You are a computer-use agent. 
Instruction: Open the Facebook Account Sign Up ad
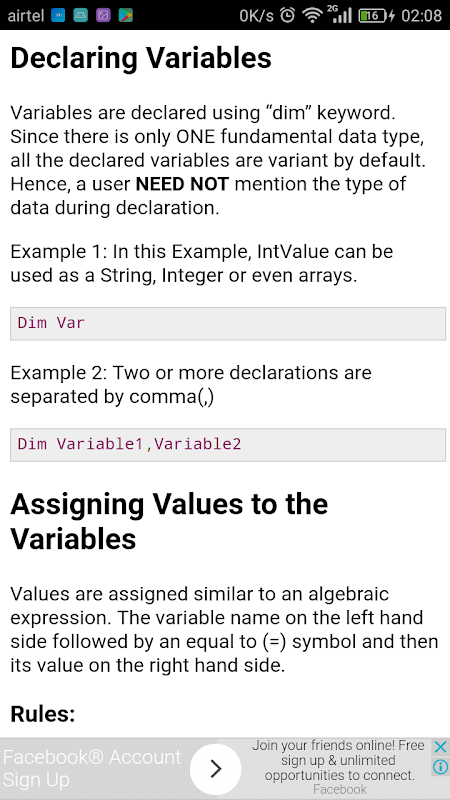[92, 768]
